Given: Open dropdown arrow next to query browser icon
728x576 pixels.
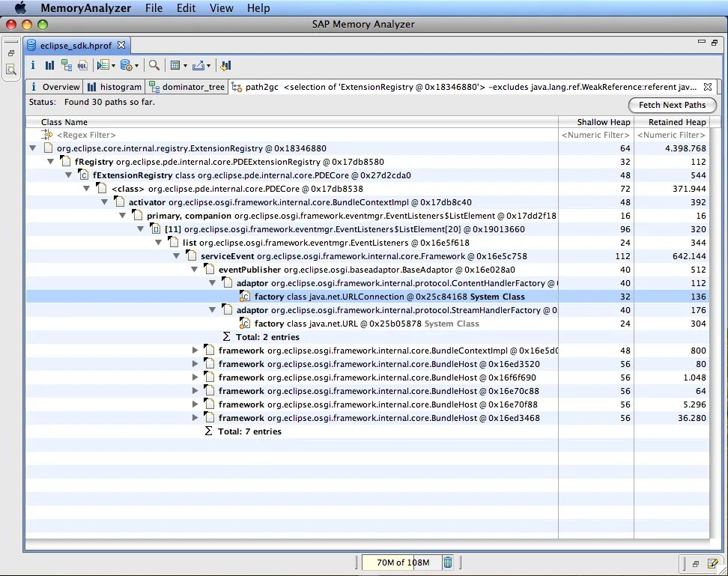Looking at the screenshot, I should [136, 66].
